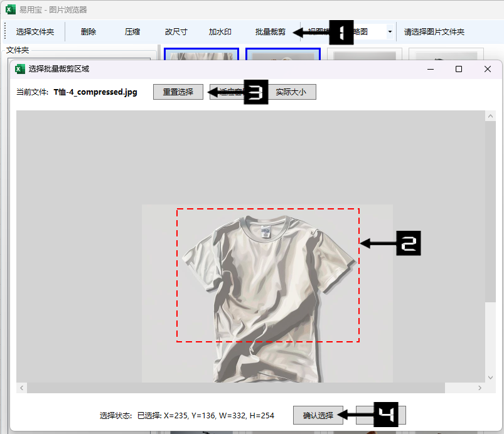This screenshot has width=504, height=434.
Task: Click the preview vertical scrollbar up arrow
Action: [x=491, y=116]
